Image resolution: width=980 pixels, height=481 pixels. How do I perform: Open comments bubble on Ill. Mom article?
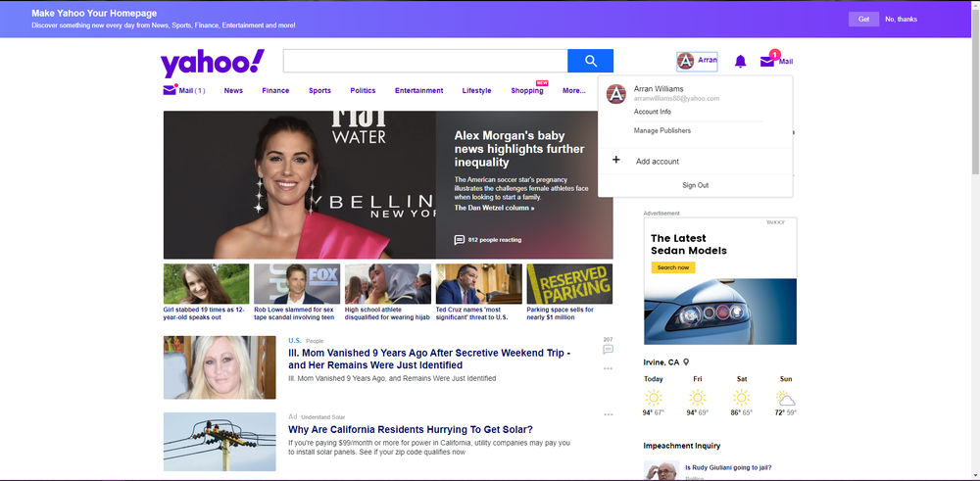tap(609, 349)
